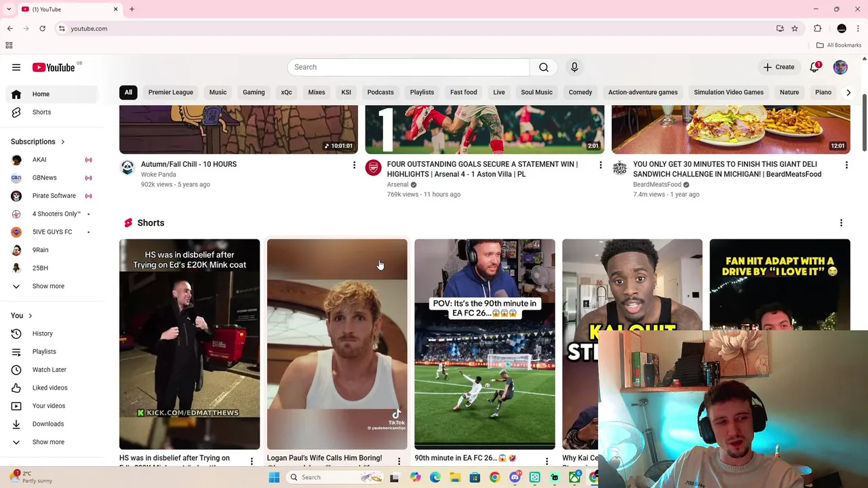Open browser extensions puzzle icon

(x=817, y=28)
